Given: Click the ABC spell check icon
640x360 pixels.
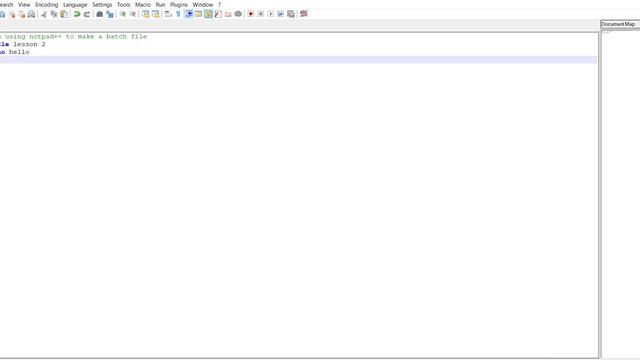Looking at the screenshot, I should 304,14.
